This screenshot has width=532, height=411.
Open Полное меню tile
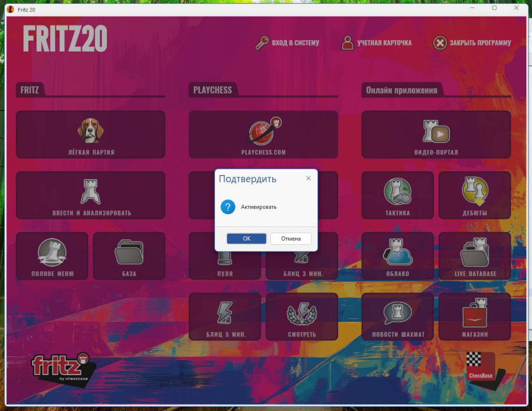point(52,256)
